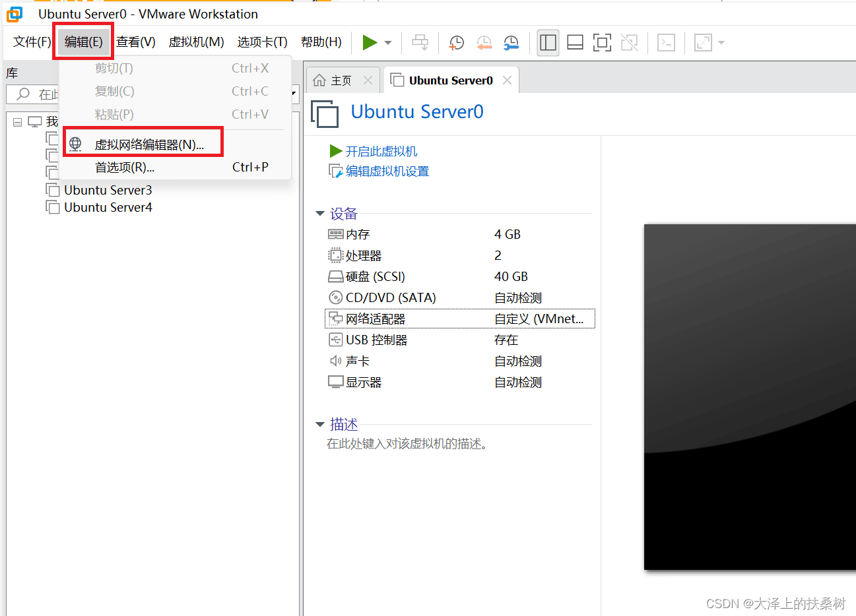This screenshot has width=856, height=616.
Task: Open the 虚拟机(M) menu
Action: click(x=196, y=42)
